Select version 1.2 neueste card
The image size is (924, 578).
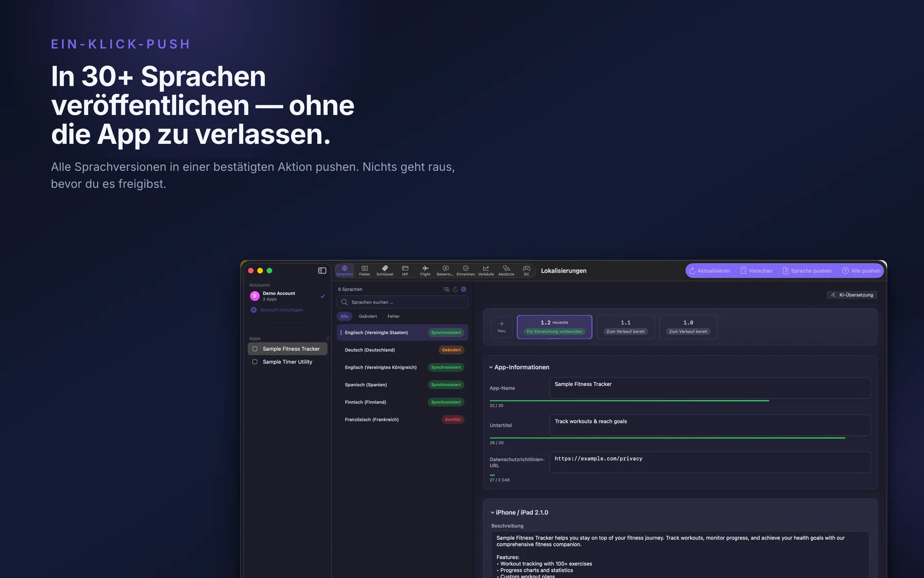tap(554, 327)
